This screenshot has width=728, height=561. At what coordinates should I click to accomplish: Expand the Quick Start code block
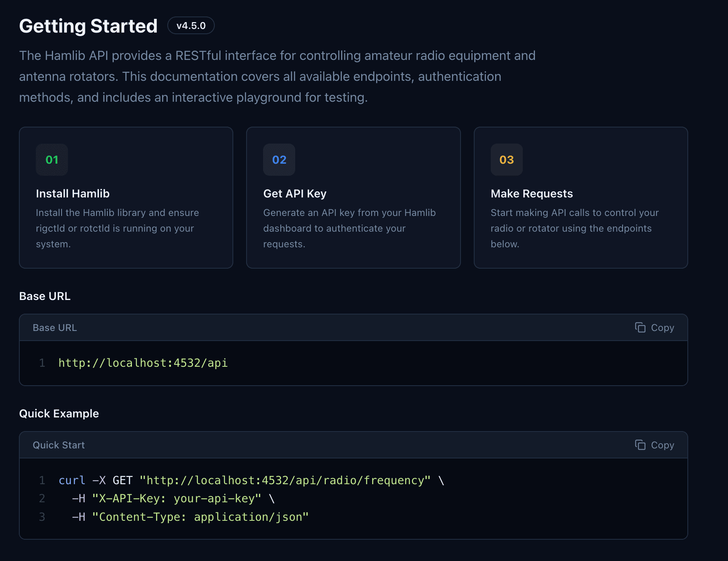(x=354, y=499)
